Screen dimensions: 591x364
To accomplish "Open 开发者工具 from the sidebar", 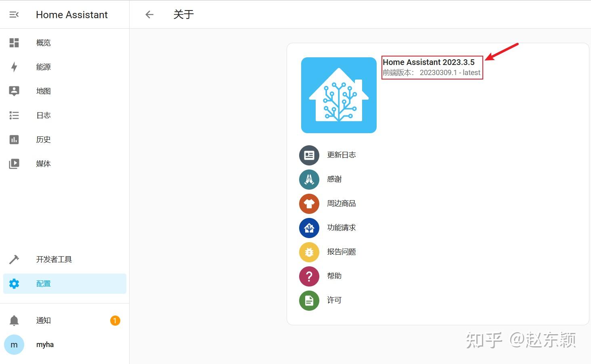I will click(65, 259).
